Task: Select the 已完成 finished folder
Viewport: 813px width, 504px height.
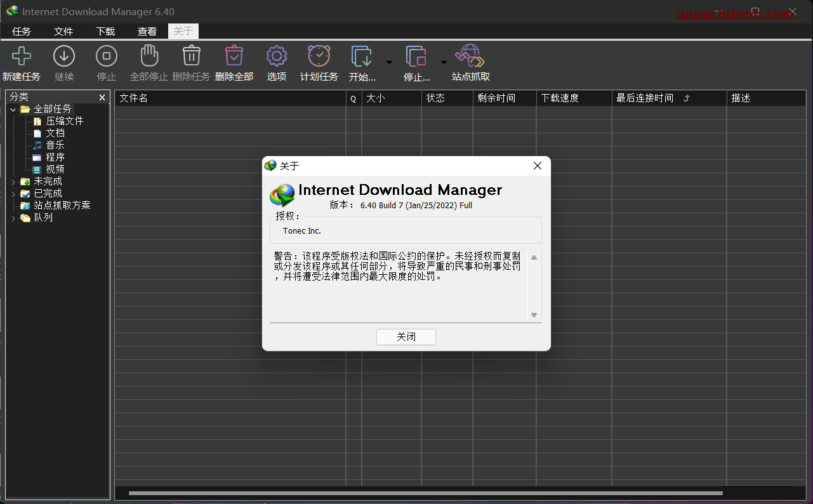Action: click(x=48, y=193)
